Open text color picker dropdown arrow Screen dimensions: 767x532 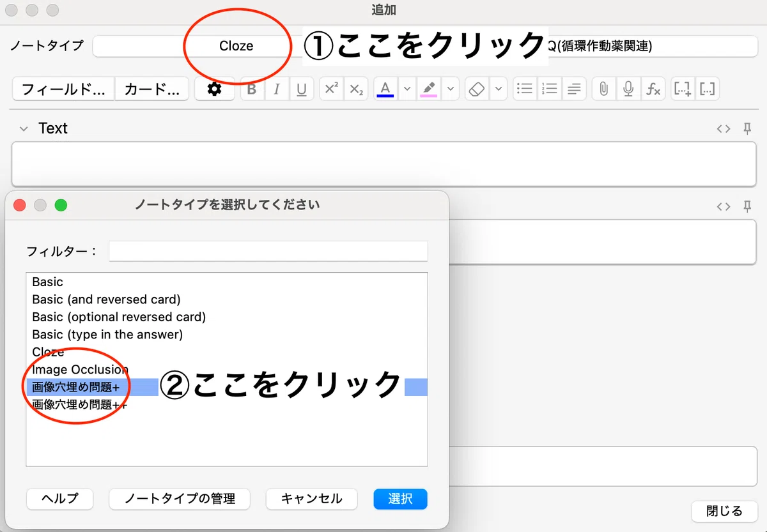coord(407,89)
